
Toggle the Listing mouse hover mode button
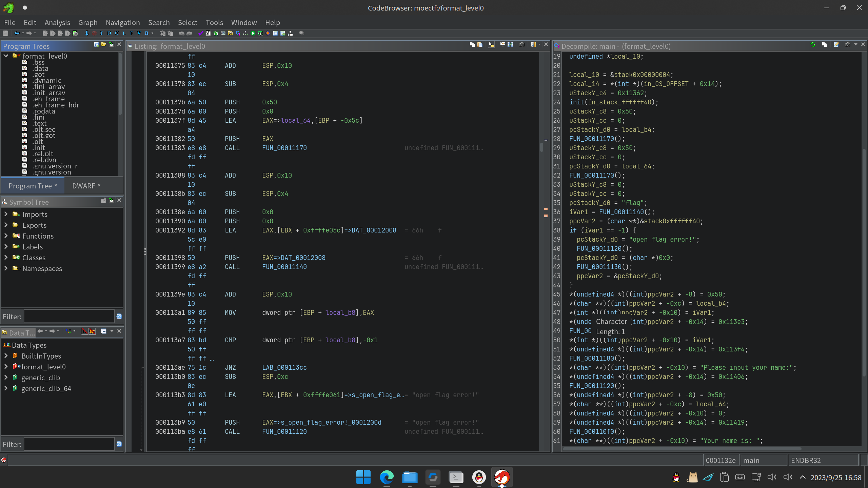[491, 44]
